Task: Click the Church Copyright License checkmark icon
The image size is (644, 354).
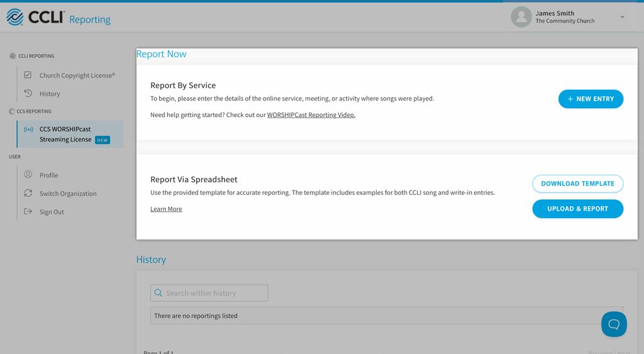Action: (x=28, y=75)
